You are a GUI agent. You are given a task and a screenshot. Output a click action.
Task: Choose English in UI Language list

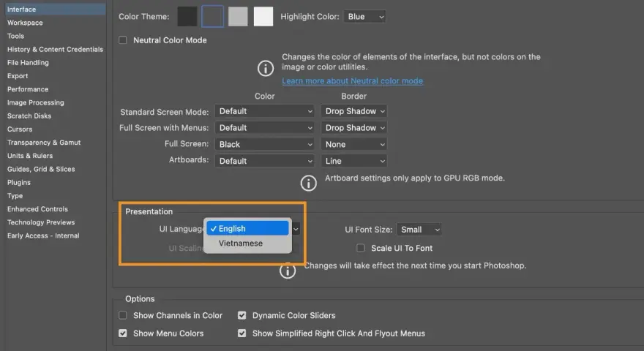[247, 229]
